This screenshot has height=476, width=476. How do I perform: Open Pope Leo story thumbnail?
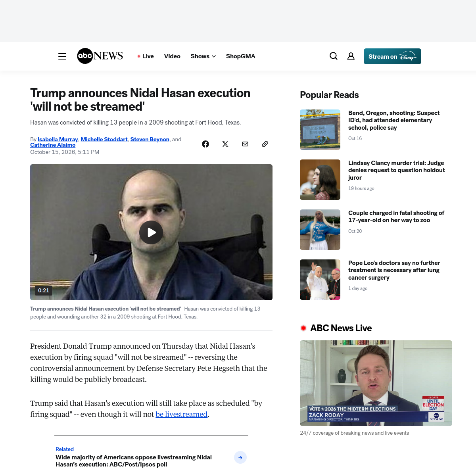[x=320, y=280]
